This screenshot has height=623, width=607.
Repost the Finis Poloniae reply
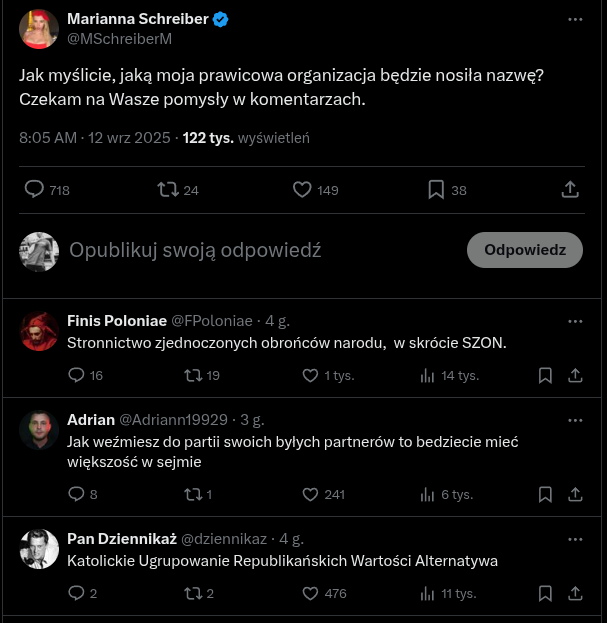pos(194,375)
